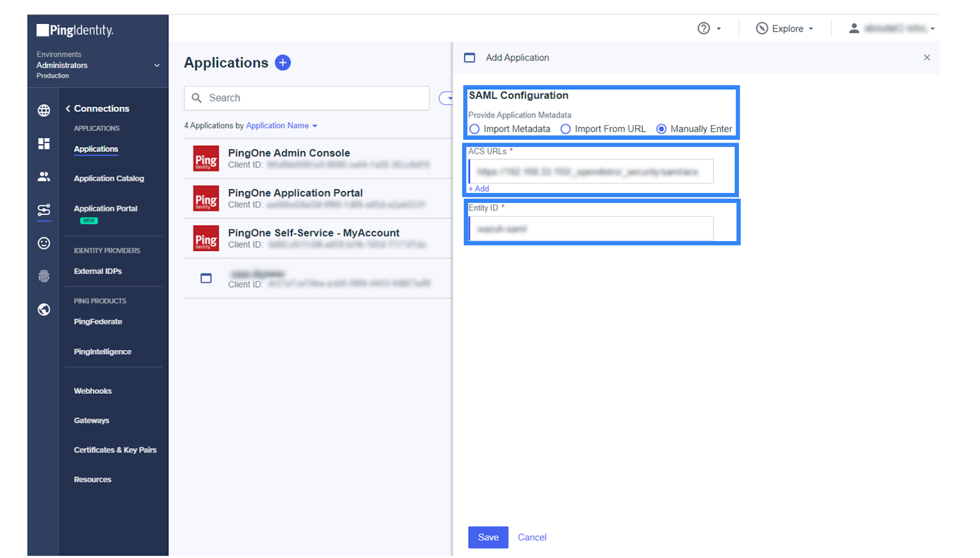Open Webhooks menu item
The width and height of the screenshot is (980, 558).
pyautogui.click(x=93, y=391)
